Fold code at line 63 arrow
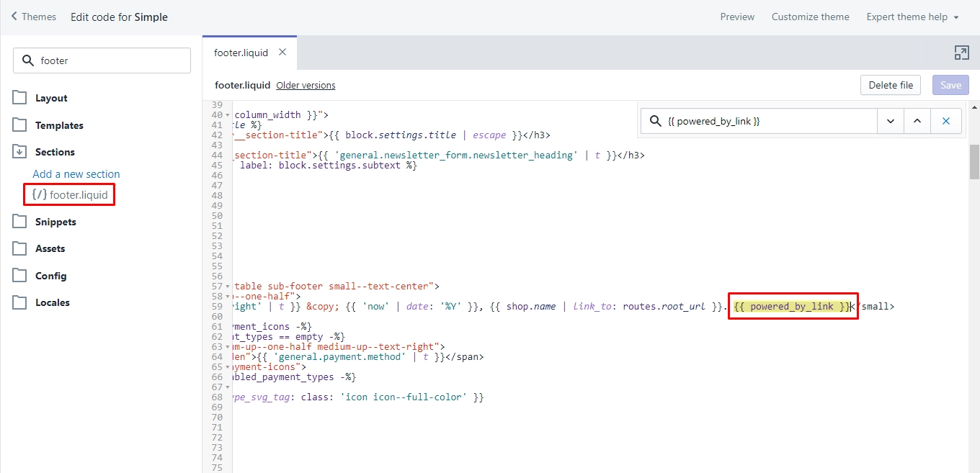The height and width of the screenshot is (473, 980). click(228, 347)
